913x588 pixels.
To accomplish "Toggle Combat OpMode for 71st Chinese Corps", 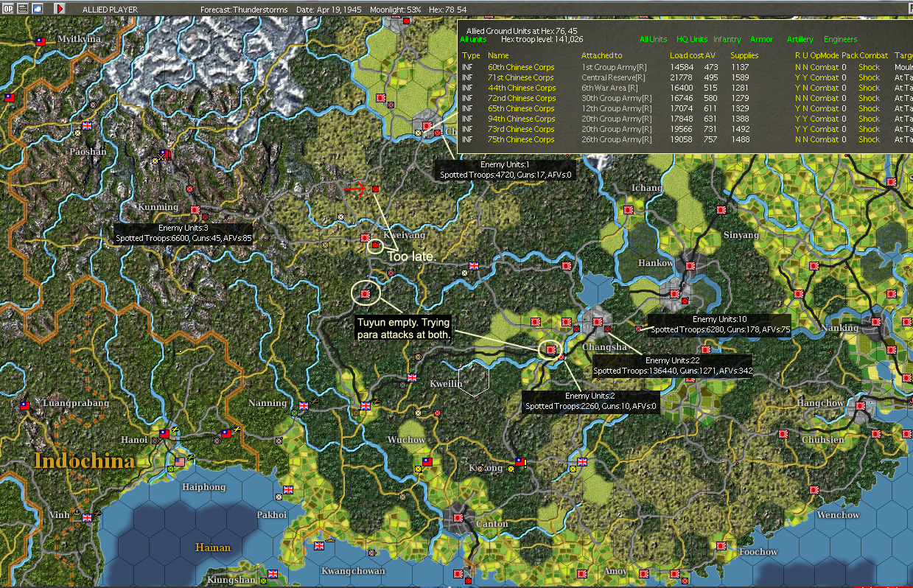I will coord(825,77).
